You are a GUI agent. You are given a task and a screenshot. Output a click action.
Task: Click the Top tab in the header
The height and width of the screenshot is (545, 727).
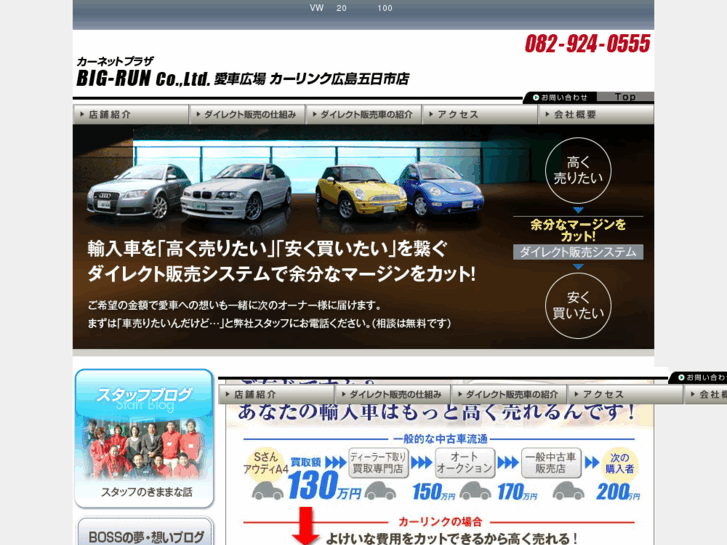click(625, 96)
